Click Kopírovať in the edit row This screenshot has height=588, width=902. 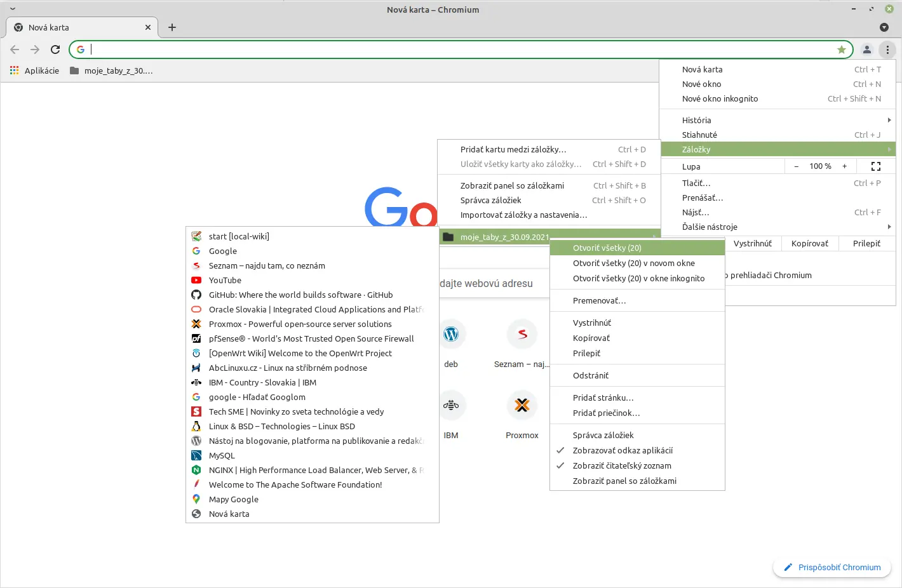(x=810, y=243)
